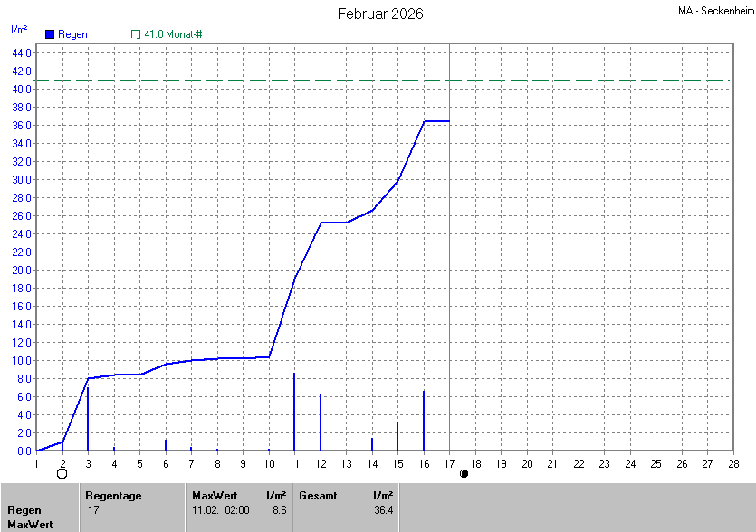This screenshot has height=532, width=756.
Task: Click the MA - Seckenheim station label
Action: click(714, 12)
